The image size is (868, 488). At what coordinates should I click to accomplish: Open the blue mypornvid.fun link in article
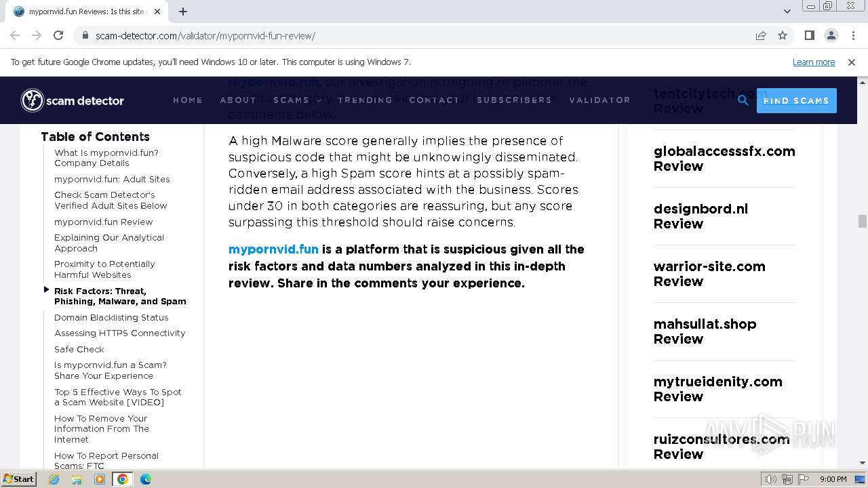pos(273,249)
